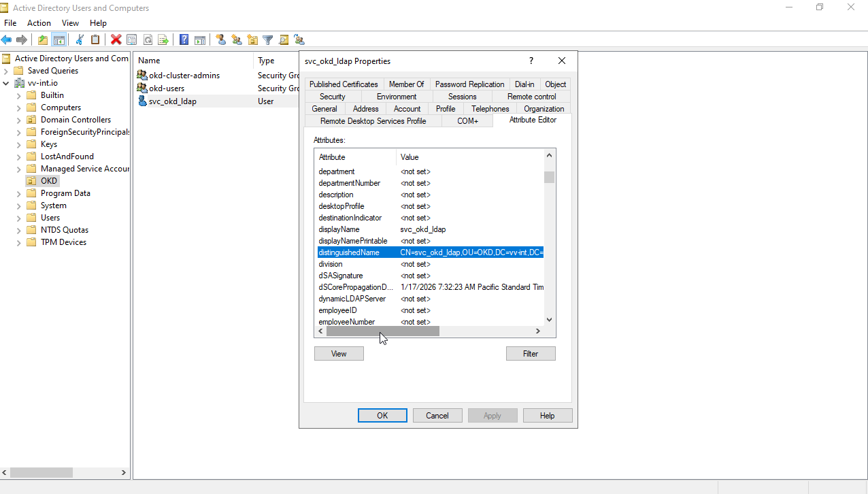Click the attribute list horizontal scrollbar thumb
868x494 pixels.
[382, 331]
